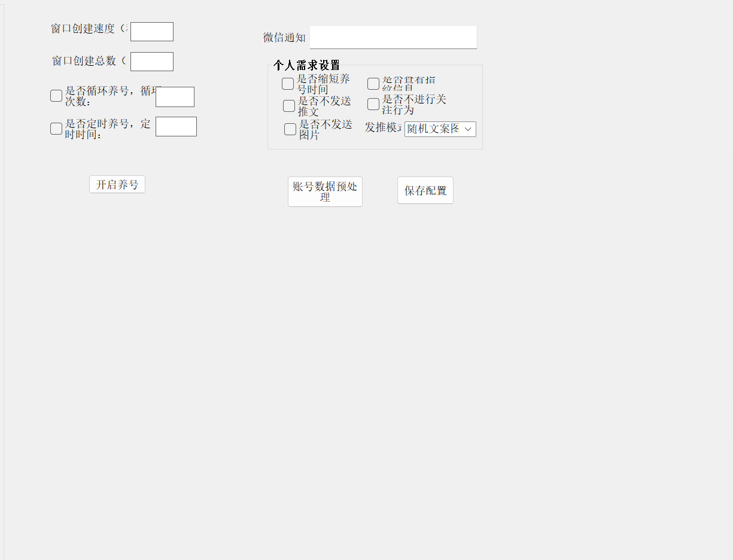Open the 发推模式 dropdown list
The height and width of the screenshot is (560, 733).
[x=440, y=129]
